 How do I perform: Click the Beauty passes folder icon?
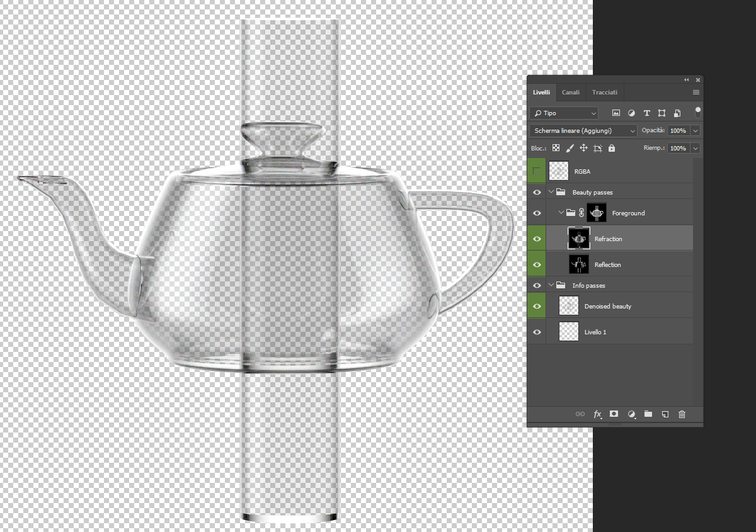(x=561, y=192)
